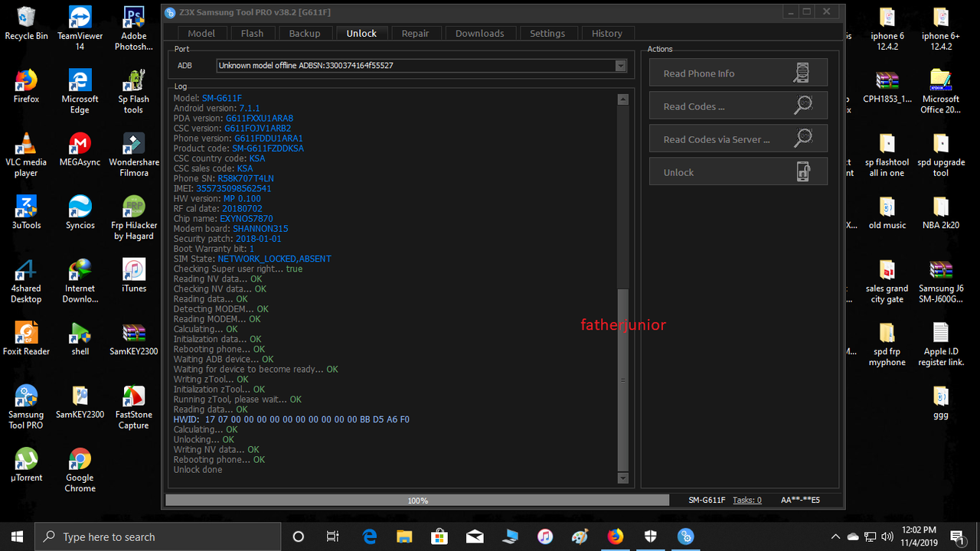Image resolution: width=980 pixels, height=551 pixels.
Task: Select the sales grand city gate file
Action: coord(887,282)
